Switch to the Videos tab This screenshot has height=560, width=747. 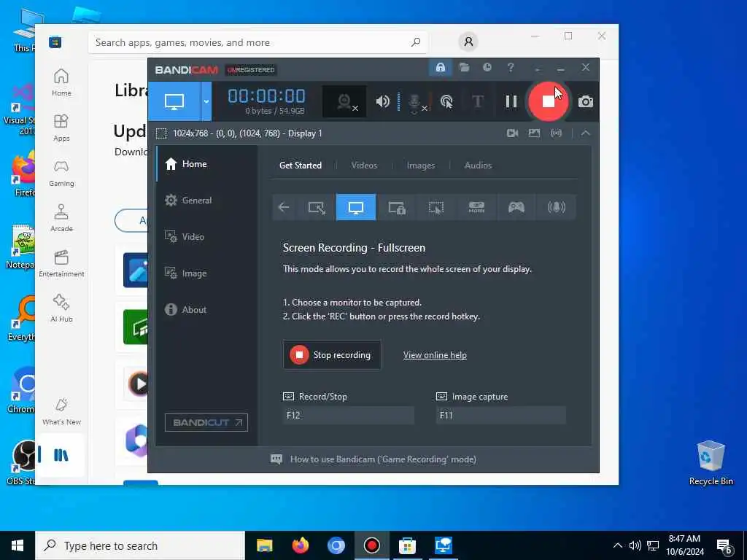pos(364,166)
